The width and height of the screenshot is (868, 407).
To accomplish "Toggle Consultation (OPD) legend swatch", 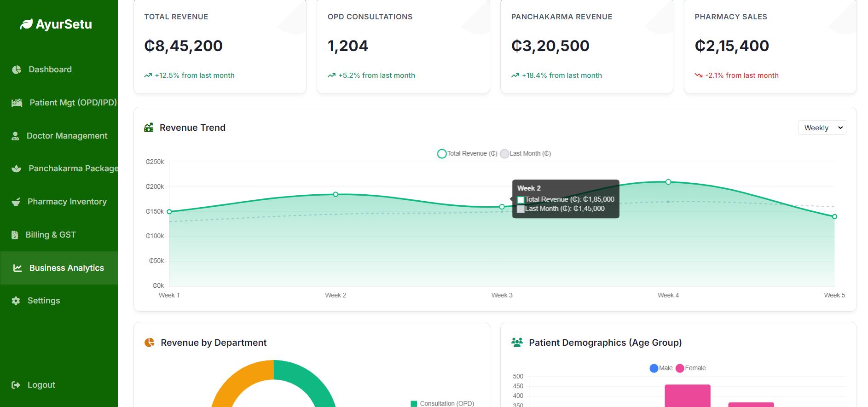I will [414, 404].
